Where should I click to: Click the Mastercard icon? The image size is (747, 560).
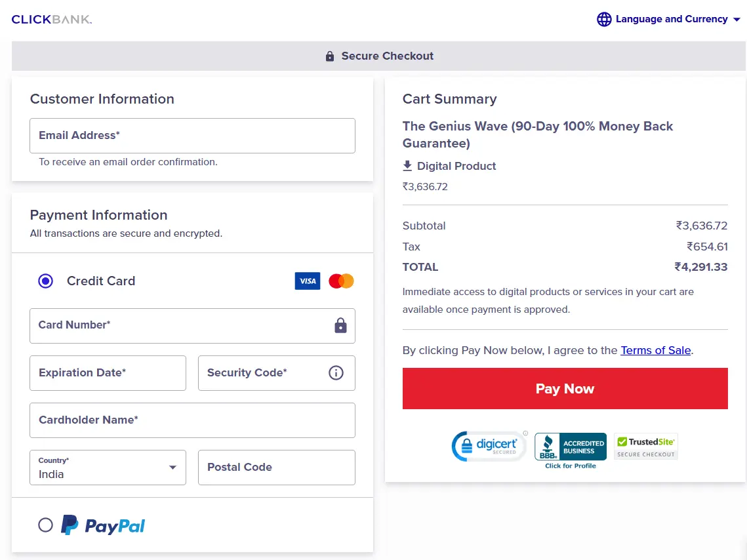click(x=341, y=281)
